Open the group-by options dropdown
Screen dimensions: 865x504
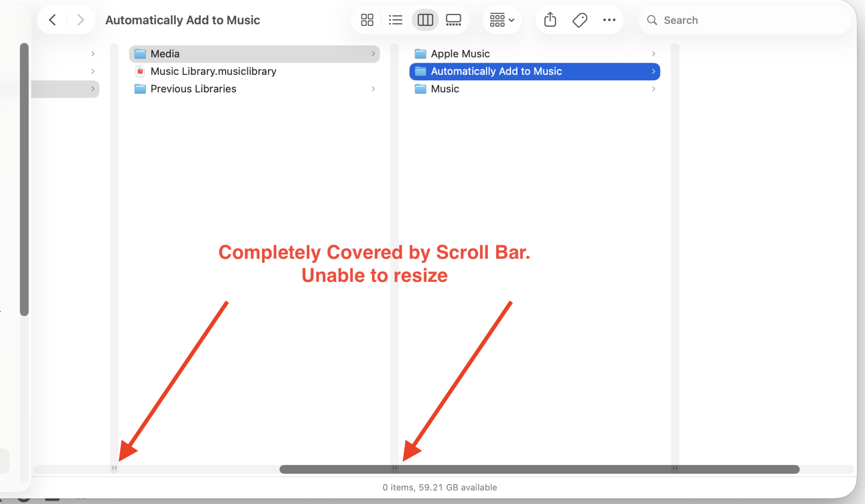(x=502, y=20)
